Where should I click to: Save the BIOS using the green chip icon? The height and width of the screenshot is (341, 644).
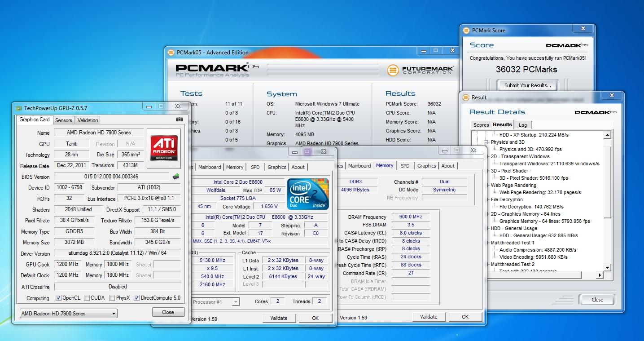click(x=176, y=177)
